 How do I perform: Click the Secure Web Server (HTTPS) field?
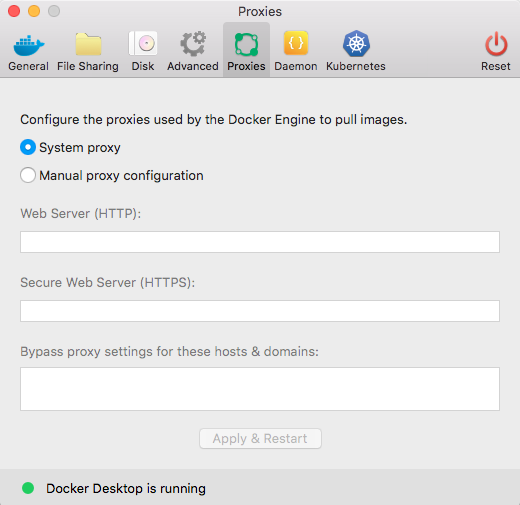point(260,311)
